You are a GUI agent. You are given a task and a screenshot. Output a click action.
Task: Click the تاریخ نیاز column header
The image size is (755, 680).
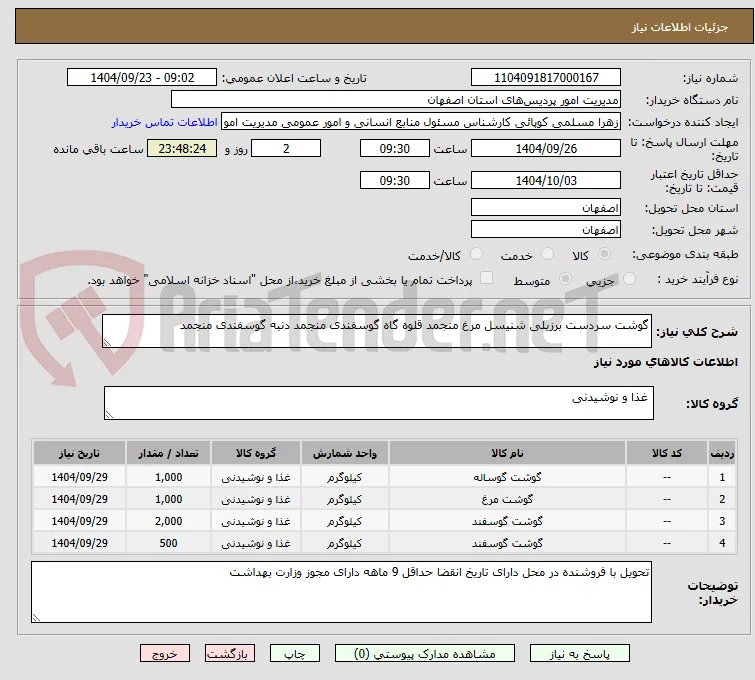[79, 453]
